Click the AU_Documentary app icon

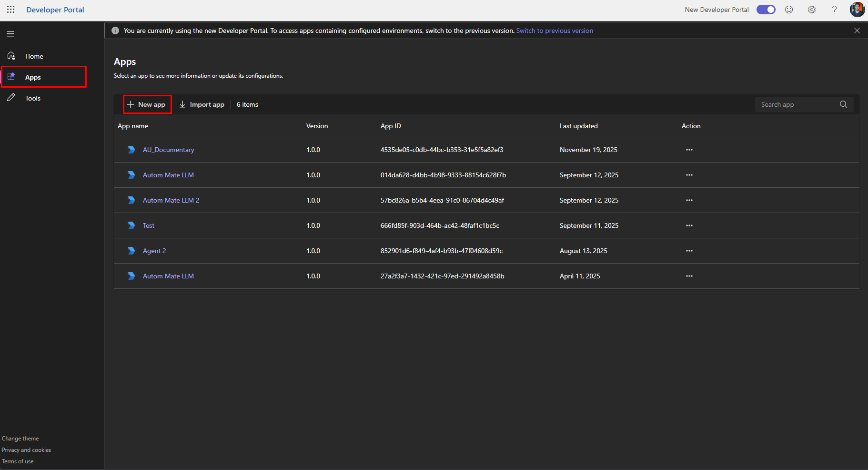pos(131,150)
